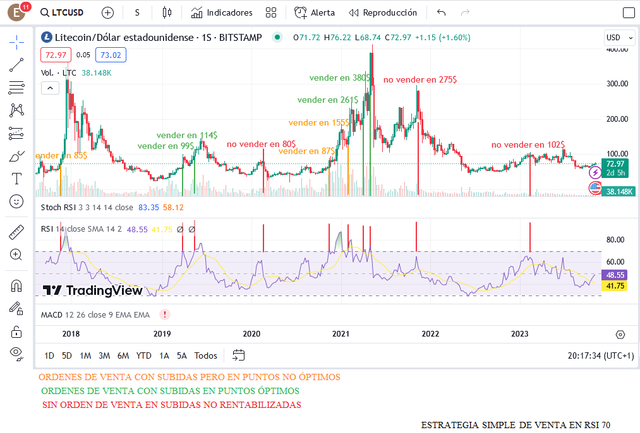Screen dimensions: 640x433
Task: Open the go to date calendar
Action: pyautogui.click(x=238, y=355)
